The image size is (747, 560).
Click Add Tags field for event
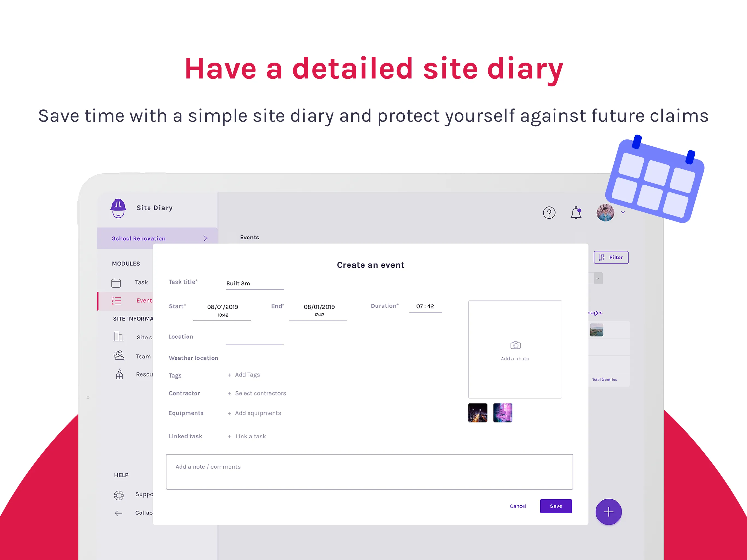point(244,374)
